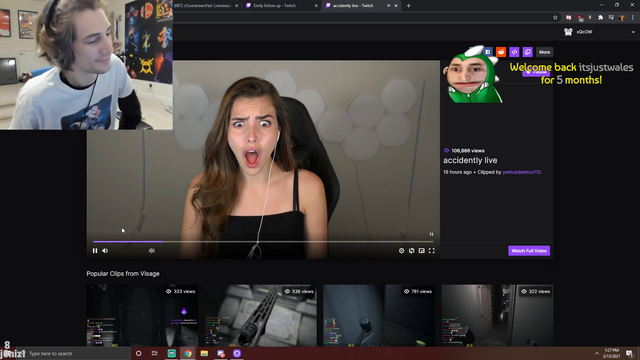Screen dimensions: 640x360
Task: Seek along the clip progress bar
Action: pyautogui.click(x=263, y=242)
